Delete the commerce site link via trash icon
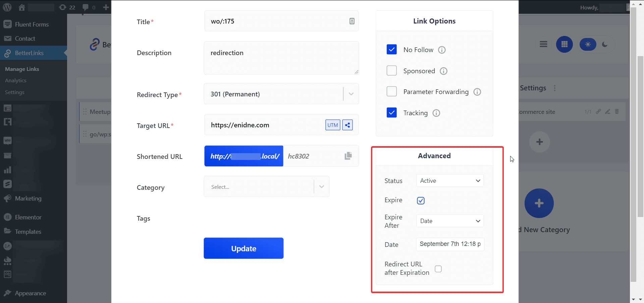This screenshot has height=303, width=644. tap(617, 112)
